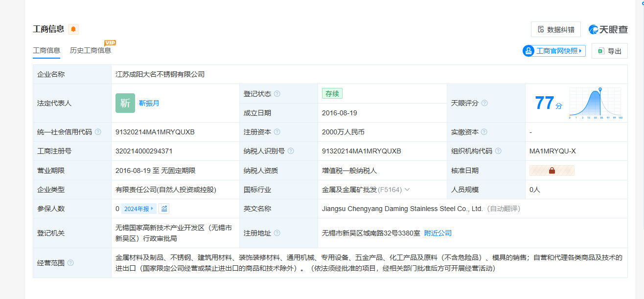Viewport: 644px width, 299px height.
Task: Click the chart icon beside 2024年报
Action: click(x=164, y=209)
